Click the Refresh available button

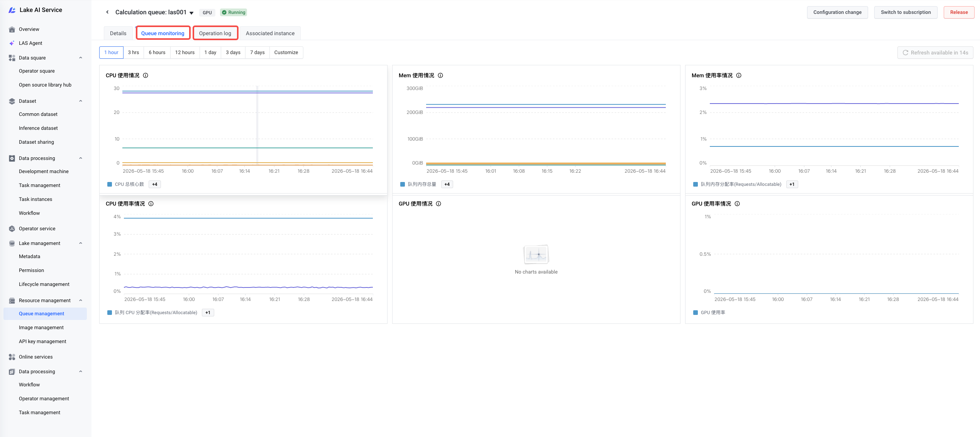(x=935, y=53)
